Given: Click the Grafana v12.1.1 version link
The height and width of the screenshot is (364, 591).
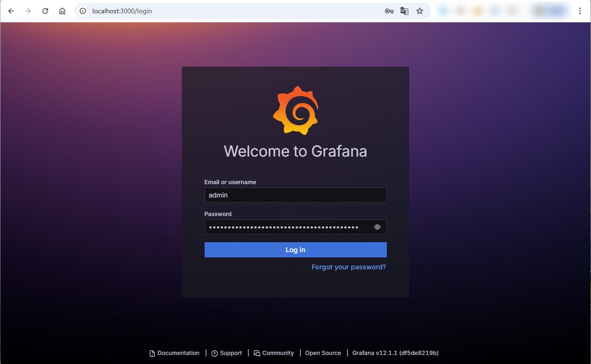Looking at the screenshot, I should [x=395, y=353].
